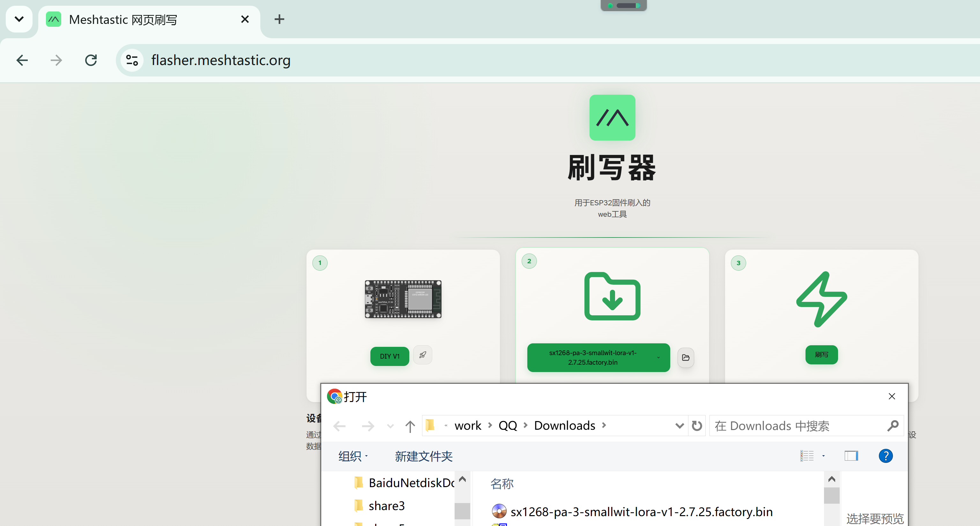Go back to the previous page
Screen dimensions: 980x526
(22, 60)
